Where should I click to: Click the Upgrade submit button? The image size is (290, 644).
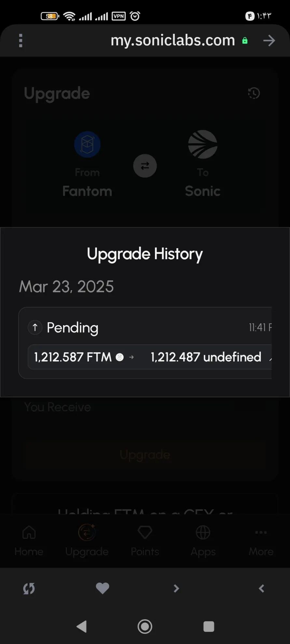tap(145, 454)
